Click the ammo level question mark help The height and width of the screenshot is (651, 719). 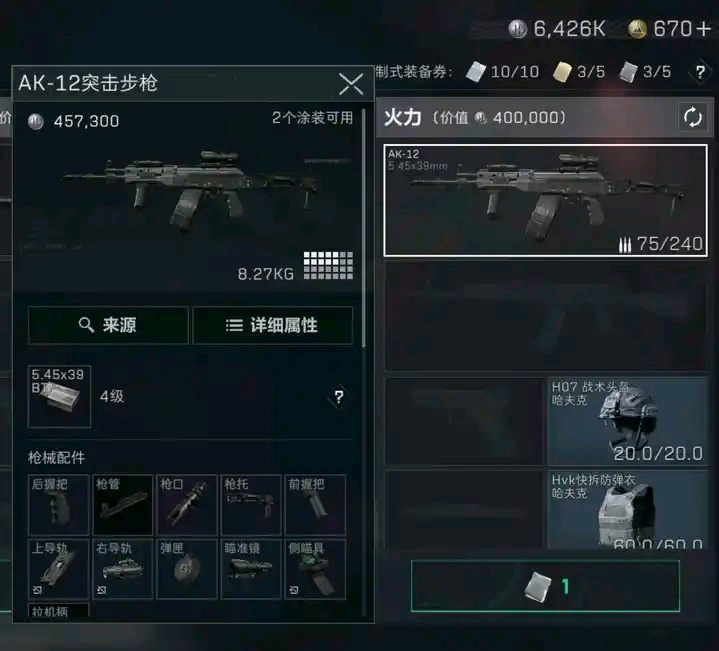338,397
